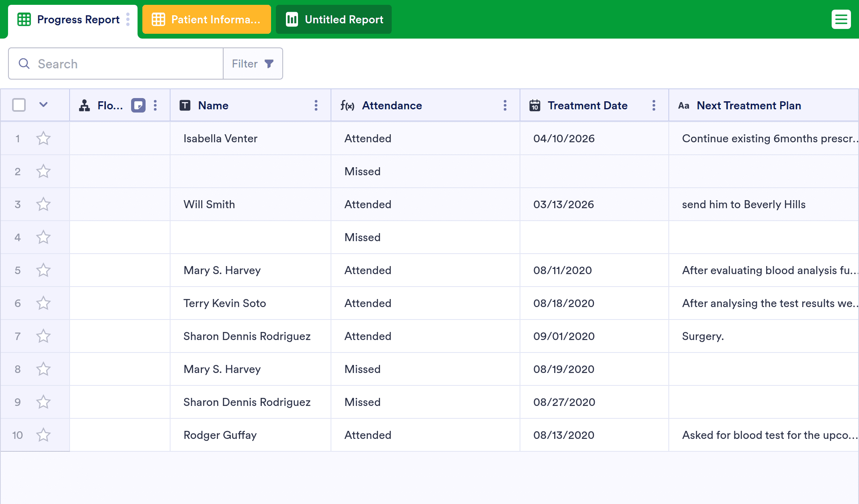Open the hamburger menu at top right
The image size is (859, 504).
tap(841, 19)
